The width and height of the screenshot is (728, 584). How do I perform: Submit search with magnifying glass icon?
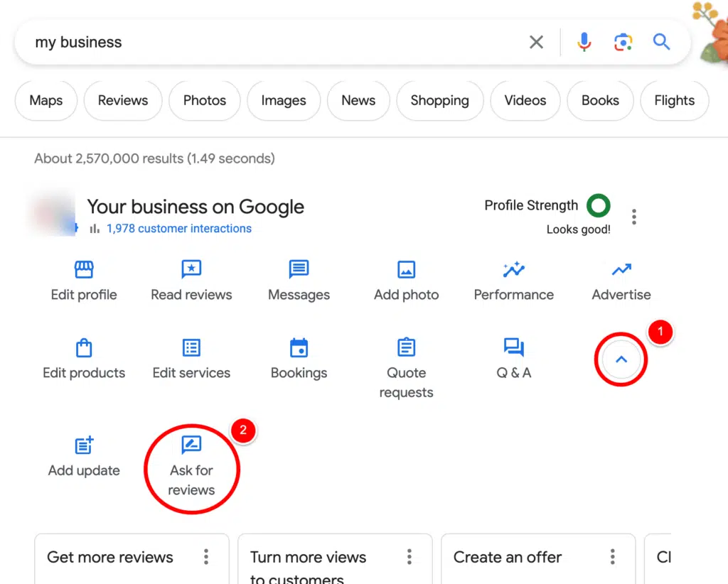(x=662, y=42)
